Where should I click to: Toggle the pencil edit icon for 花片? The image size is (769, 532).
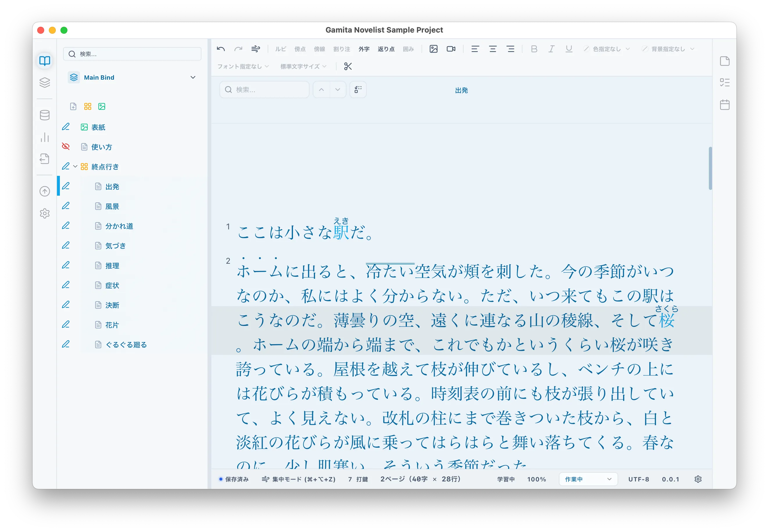66,324
